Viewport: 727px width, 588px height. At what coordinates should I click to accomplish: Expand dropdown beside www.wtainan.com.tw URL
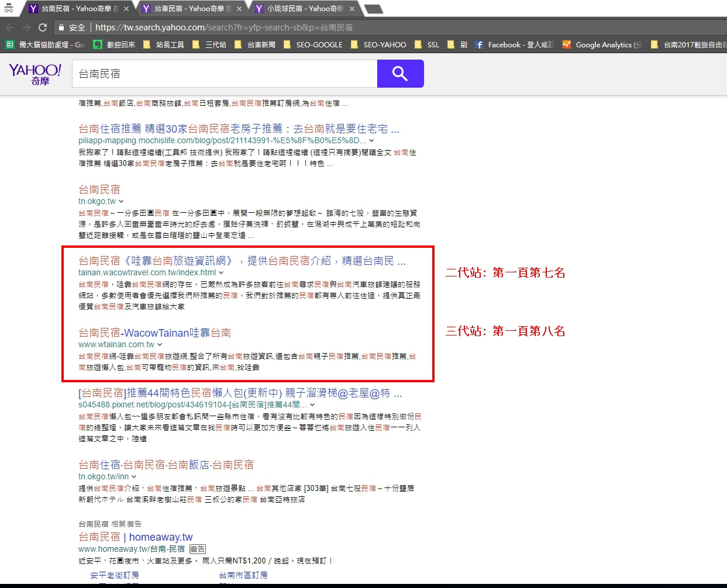(160, 345)
